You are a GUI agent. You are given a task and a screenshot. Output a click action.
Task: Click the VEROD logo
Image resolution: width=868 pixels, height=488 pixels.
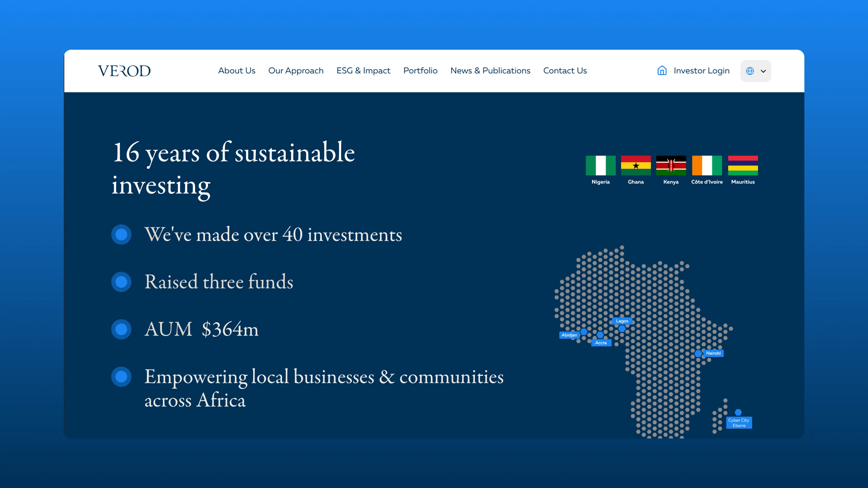click(x=124, y=71)
